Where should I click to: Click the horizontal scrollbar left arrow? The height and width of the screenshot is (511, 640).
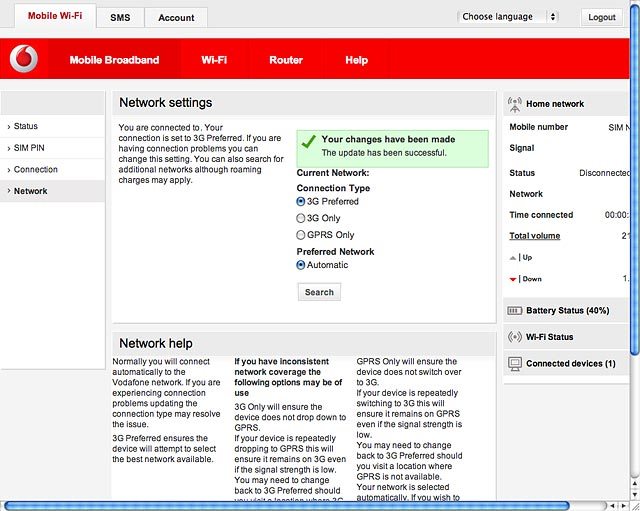pyautogui.click(x=612, y=506)
